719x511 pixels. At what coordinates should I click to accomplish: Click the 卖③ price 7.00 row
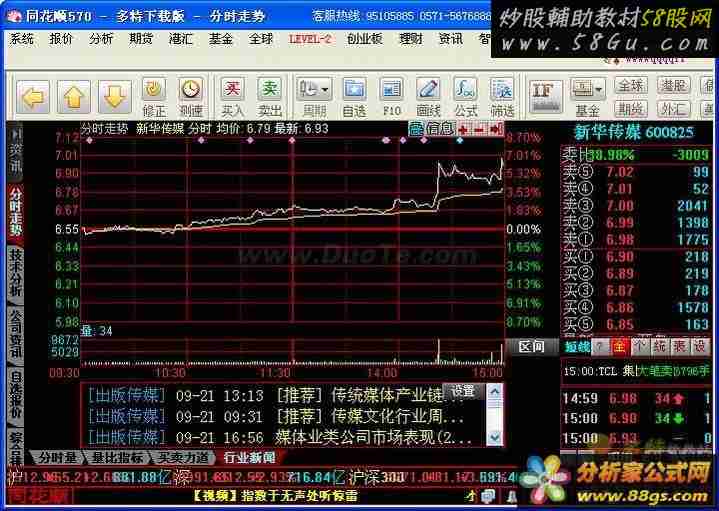click(636, 206)
